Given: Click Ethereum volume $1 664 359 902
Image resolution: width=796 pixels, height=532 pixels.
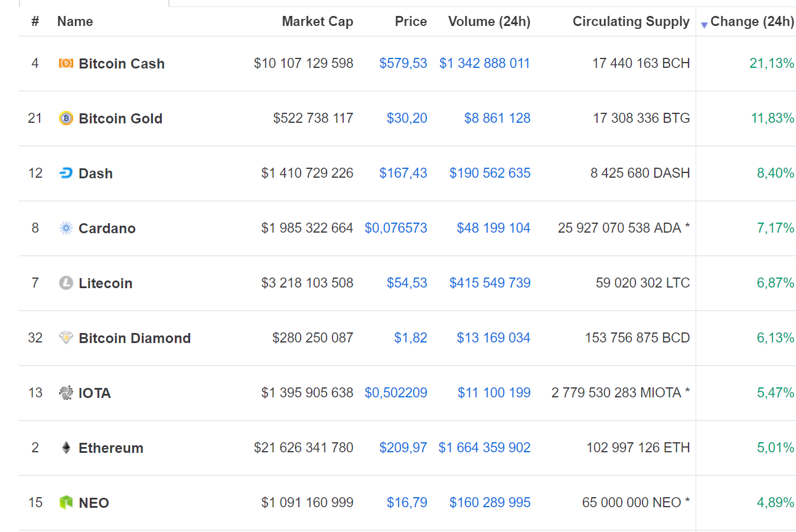Looking at the screenshot, I should point(484,448).
